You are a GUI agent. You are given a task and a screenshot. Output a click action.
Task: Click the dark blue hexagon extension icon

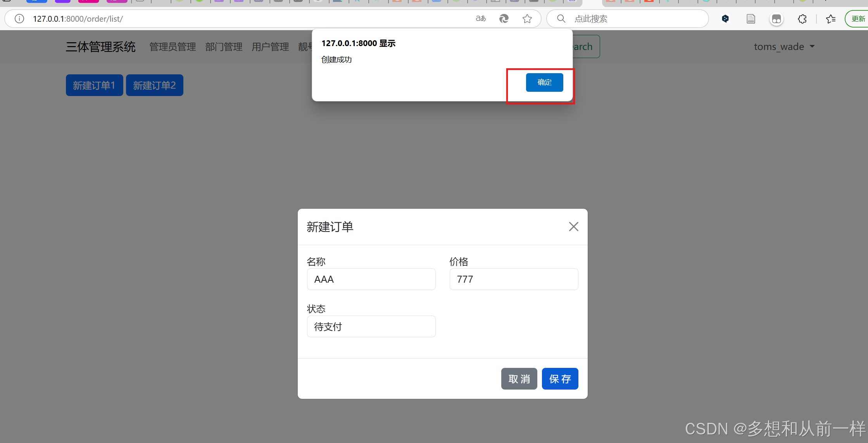[x=725, y=19]
